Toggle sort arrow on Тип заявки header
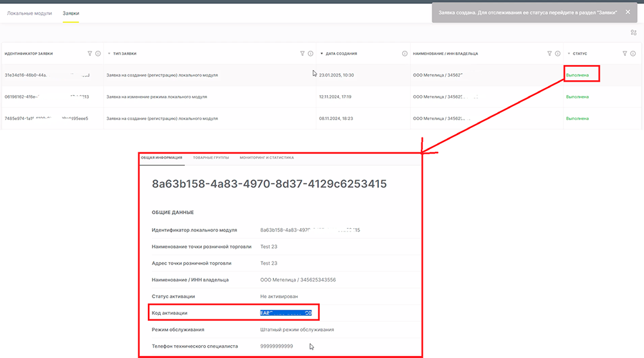This screenshot has height=358, width=644. point(109,54)
